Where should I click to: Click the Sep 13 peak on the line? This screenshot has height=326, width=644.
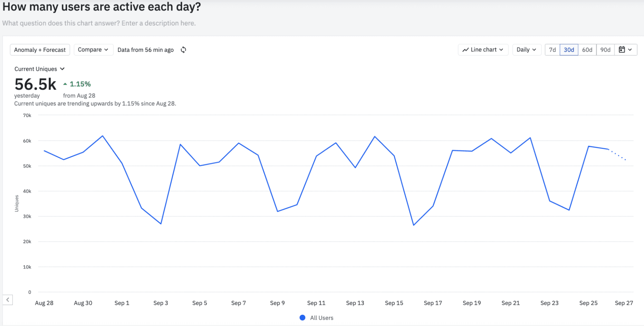374,137
